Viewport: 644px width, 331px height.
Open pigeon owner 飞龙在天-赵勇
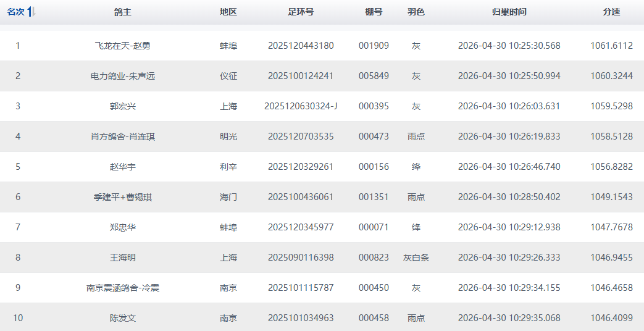(x=122, y=46)
